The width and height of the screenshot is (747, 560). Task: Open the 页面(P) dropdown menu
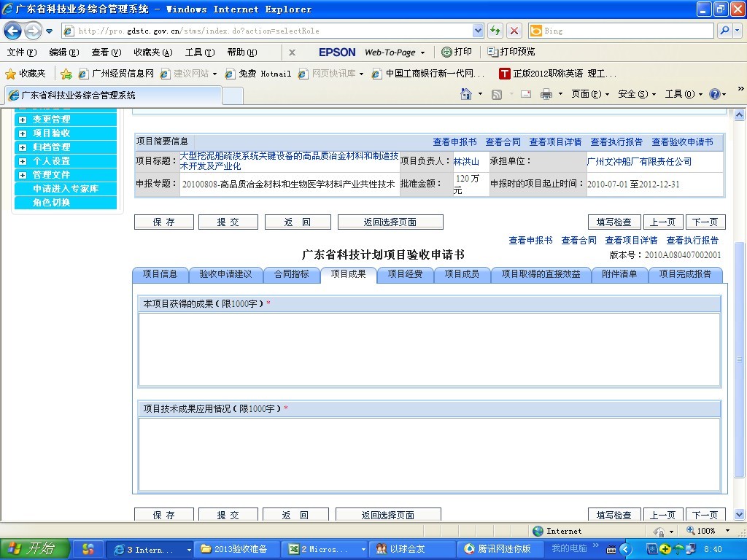point(590,94)
